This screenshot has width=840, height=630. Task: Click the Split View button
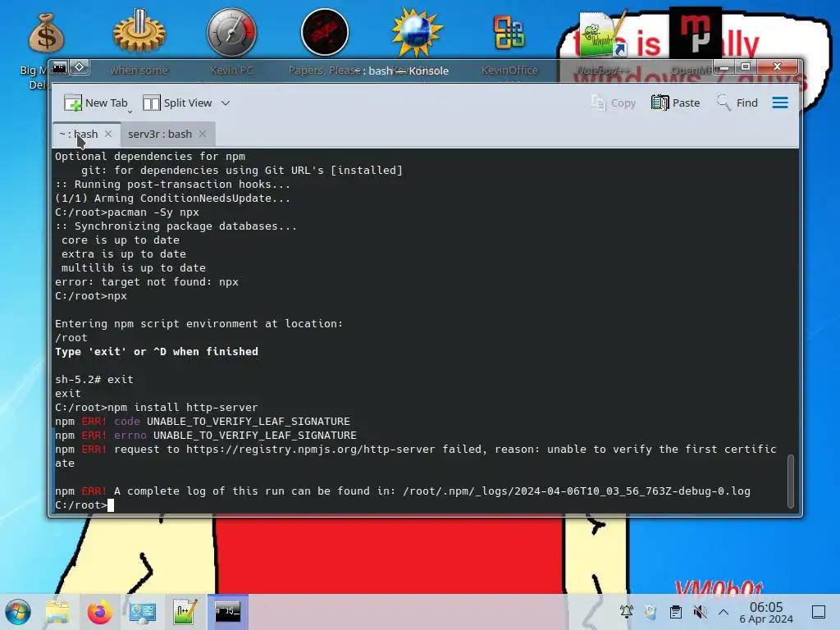[178, 103]
